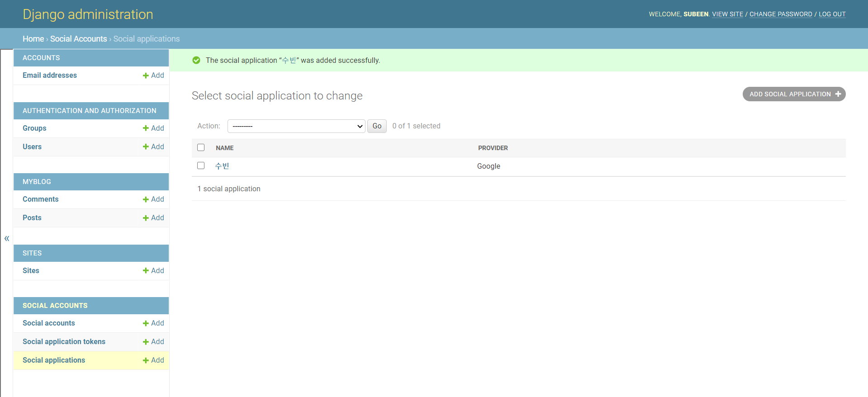Open Email addresses in sidebar

(x=50, y=76)
